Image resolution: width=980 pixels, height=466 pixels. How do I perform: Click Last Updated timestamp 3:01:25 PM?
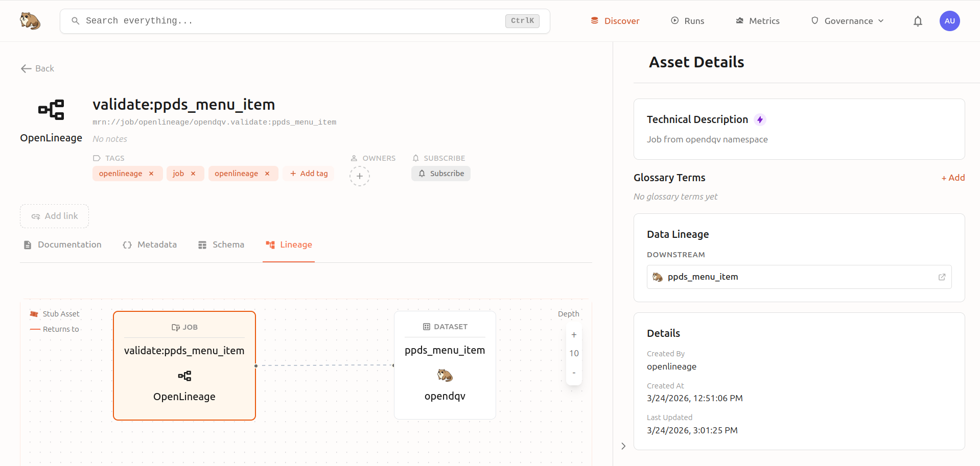[692, 430]
